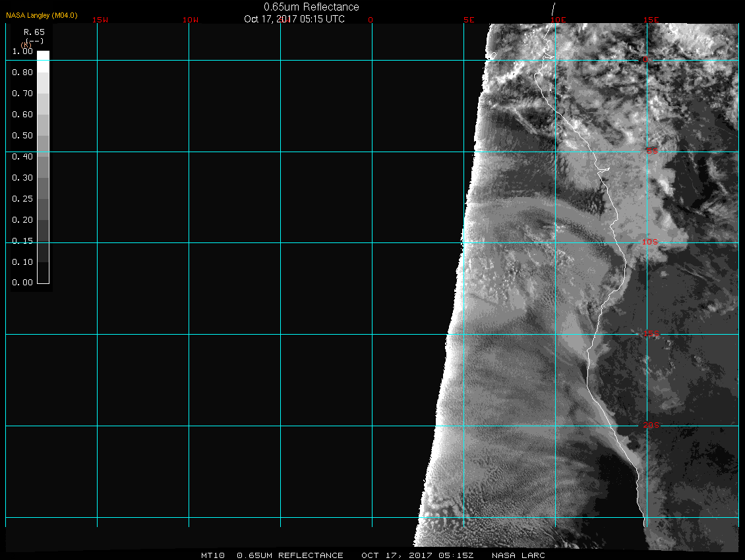
Task: Click the Oct 17, 2017 05:15 UTC timestamp
Action: point(294,19)
